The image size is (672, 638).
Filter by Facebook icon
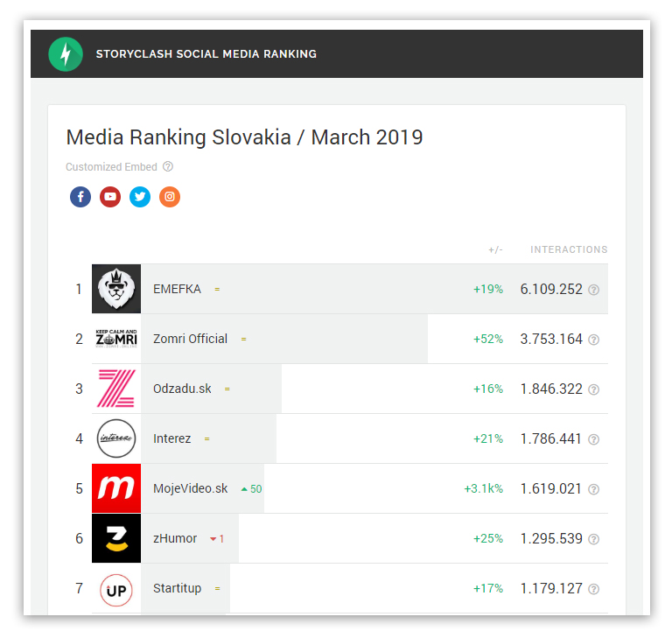click(x=80, y=197)
